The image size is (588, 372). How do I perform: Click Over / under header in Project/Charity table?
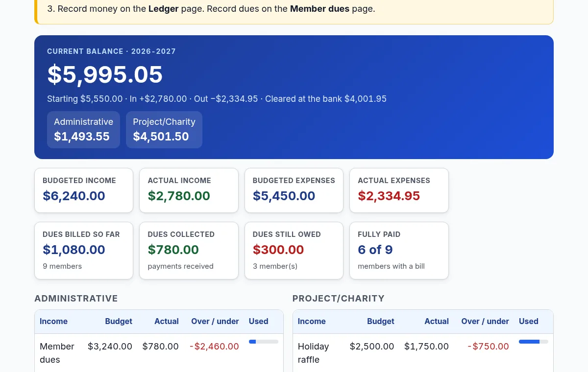click(485, 322)
